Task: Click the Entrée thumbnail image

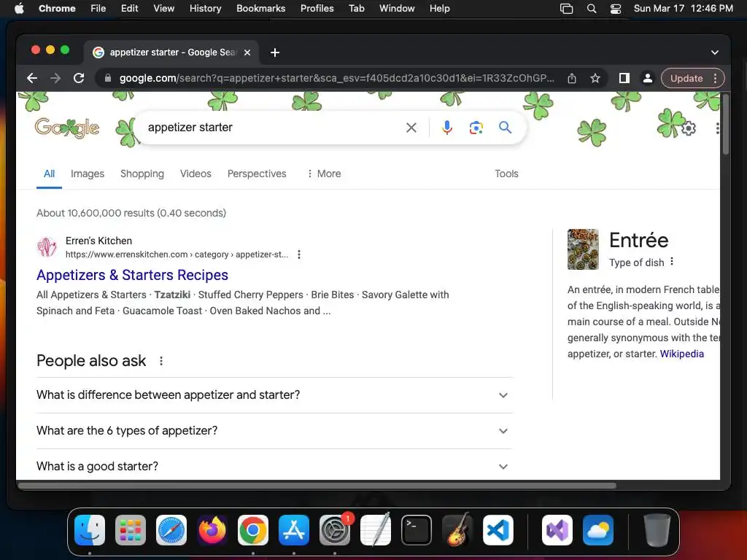Action: click(x=583, y=249)
